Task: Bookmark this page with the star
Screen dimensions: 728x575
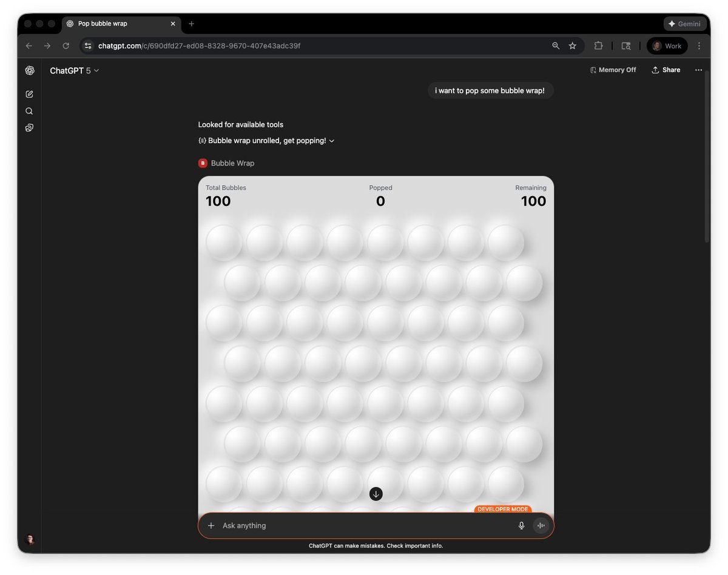Action: 572,46
